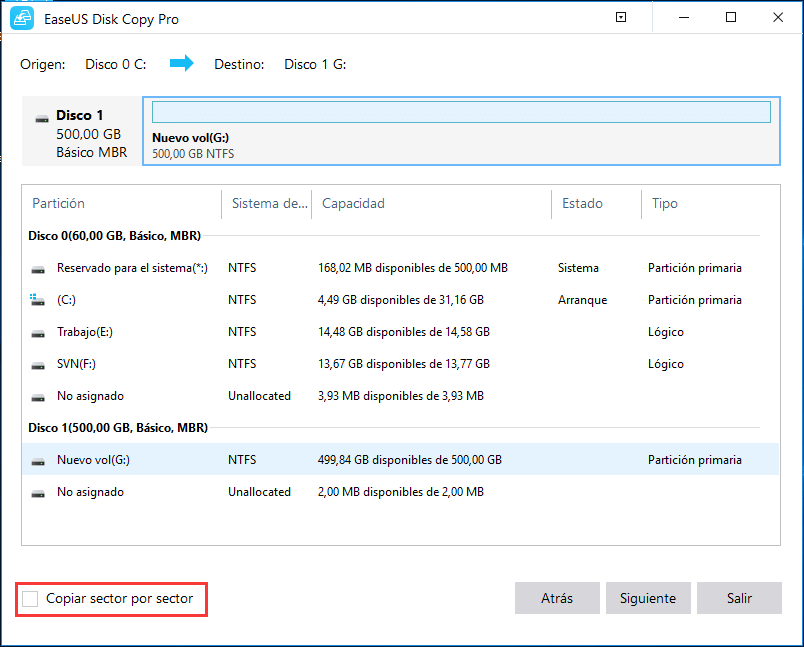Click the Sistema status cell
This screenshot has width=804, height=647.
click(578, 268)
